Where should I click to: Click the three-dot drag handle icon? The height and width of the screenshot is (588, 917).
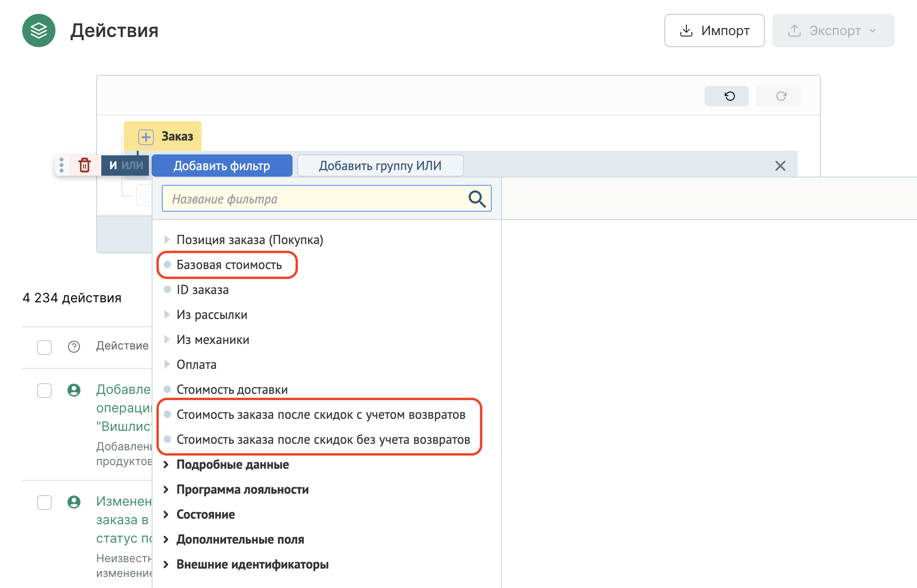tap(61, 165)
